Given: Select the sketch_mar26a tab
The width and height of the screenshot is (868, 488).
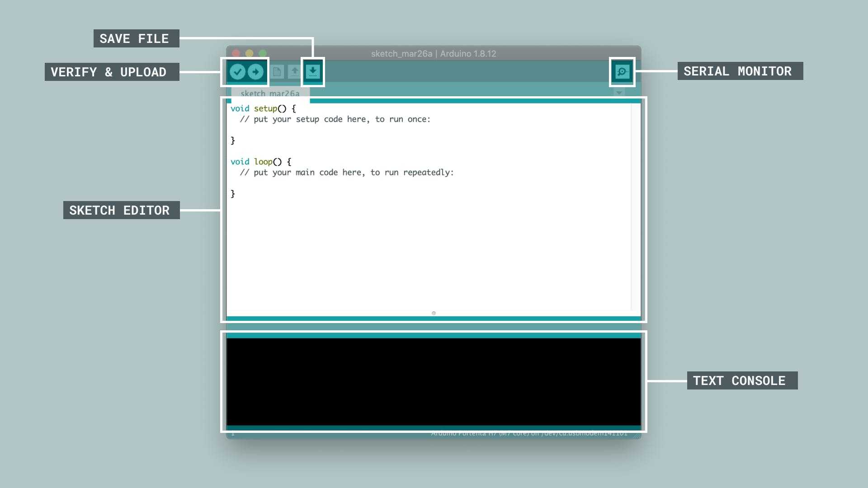Looking at the screenshot, I should (270, 93).
